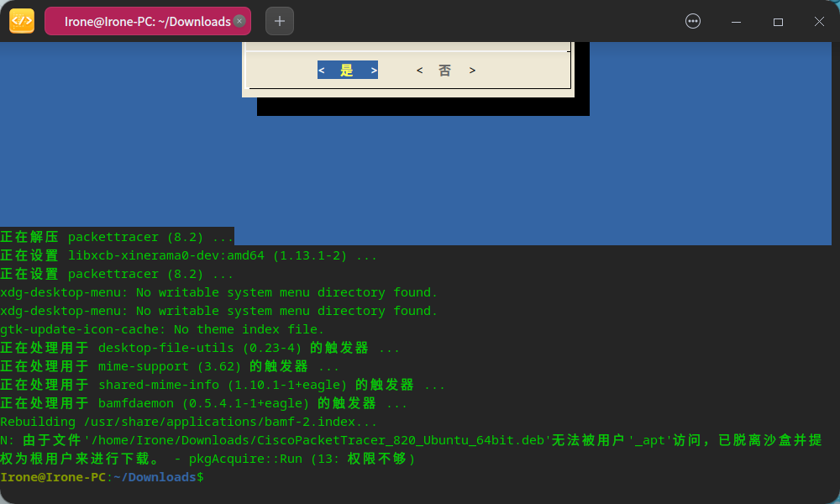This screenshot has height=504, width=840.
Task: Open a new terminal tab with the + icon
Action: click(x=278, y=20)
